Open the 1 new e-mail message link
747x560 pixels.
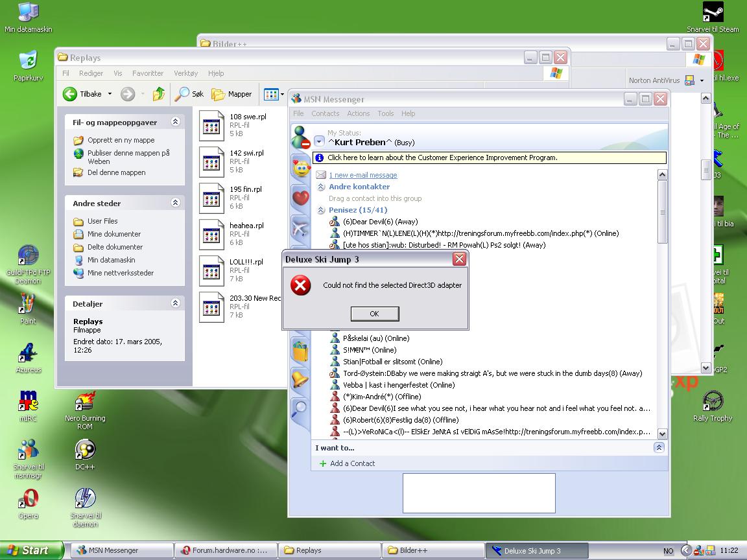coord(363,175)
